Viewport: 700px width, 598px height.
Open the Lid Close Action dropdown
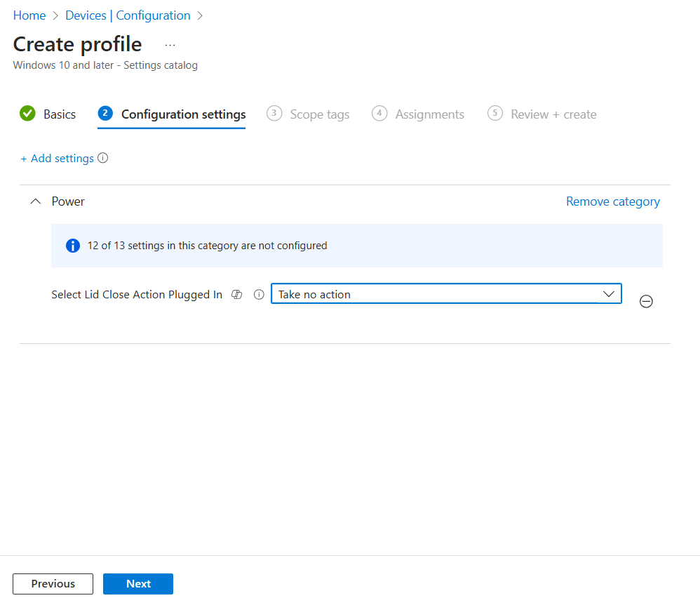[446, 294]
